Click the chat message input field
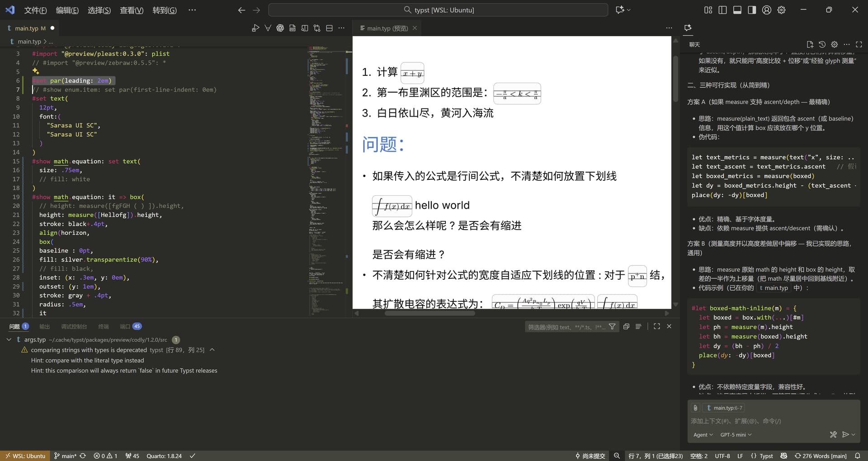868x461 pixels. pyautogui.click(x=769, y=421)
